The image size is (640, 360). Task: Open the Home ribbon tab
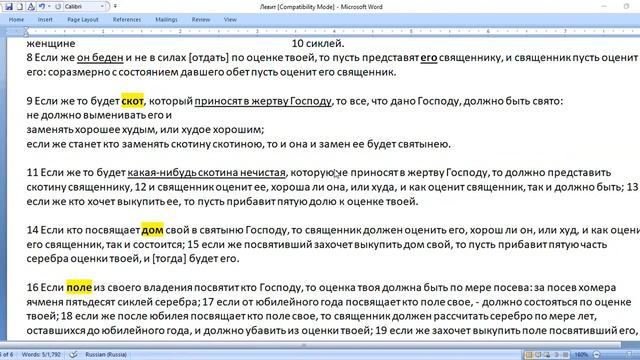[16, 20]
